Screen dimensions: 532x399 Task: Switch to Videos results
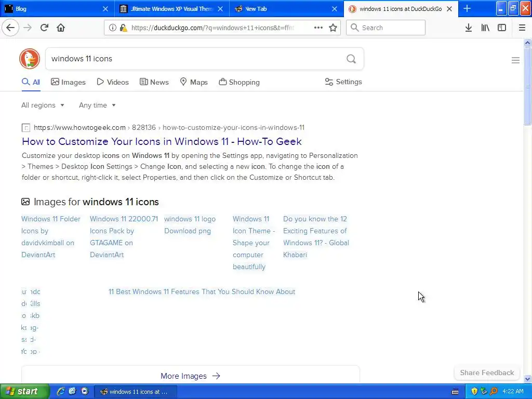pos(113,82)
